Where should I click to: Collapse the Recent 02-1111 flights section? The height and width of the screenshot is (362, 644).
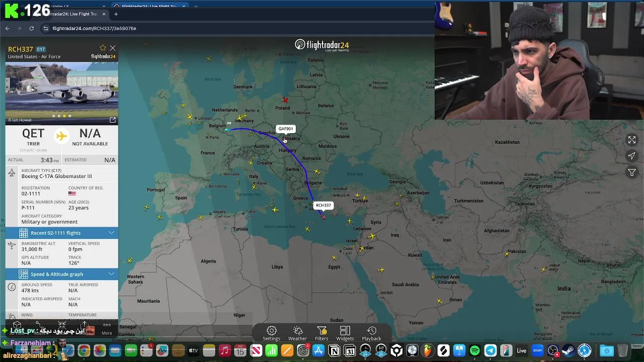111,233
